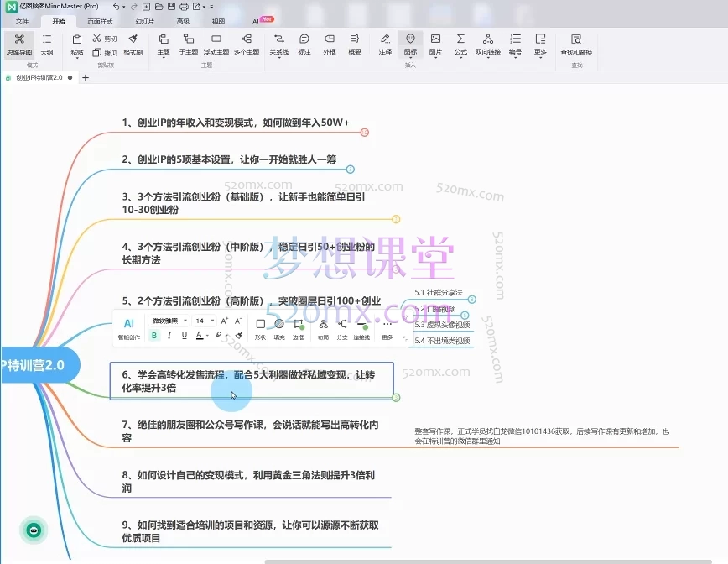Open font color dropdown arrow
The height and width of the screenshot is (564, 728).
pos(207,336)
